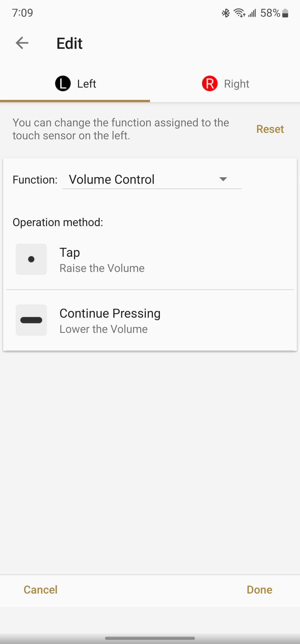Expand the Function dropdown arrow

[223, 179]
